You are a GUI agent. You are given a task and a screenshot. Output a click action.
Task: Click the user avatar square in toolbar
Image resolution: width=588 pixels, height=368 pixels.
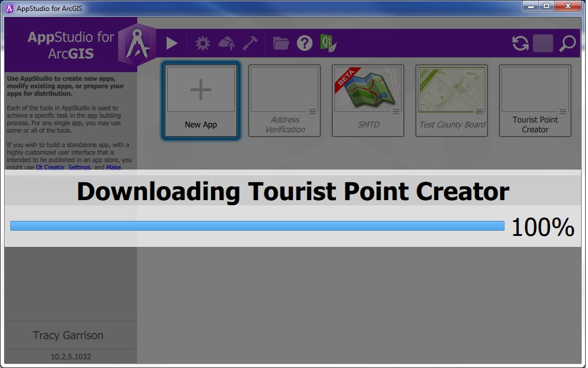point(543,43)
